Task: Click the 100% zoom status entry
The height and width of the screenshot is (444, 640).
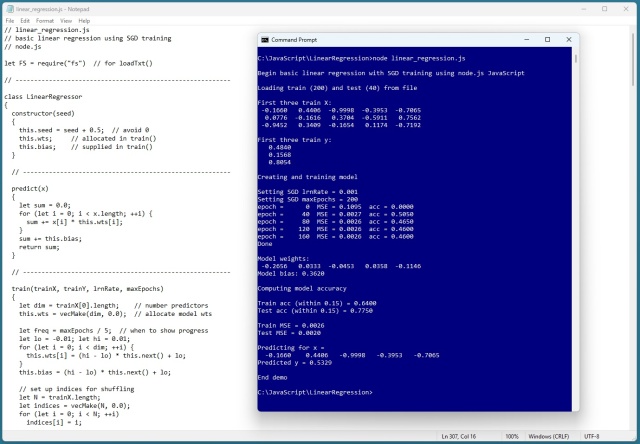Action: point(512,436)
